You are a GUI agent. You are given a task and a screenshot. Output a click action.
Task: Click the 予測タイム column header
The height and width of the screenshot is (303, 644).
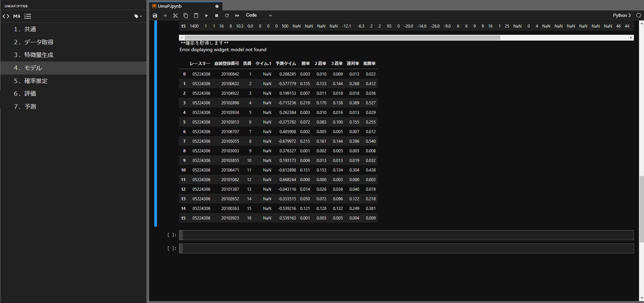click(x=286, y=63)
